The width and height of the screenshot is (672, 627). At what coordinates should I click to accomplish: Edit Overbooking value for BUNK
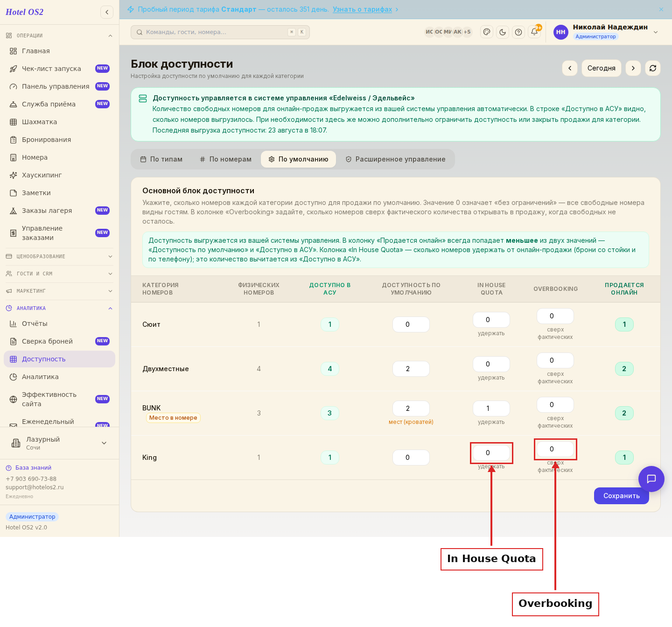[x=555, y=405]
